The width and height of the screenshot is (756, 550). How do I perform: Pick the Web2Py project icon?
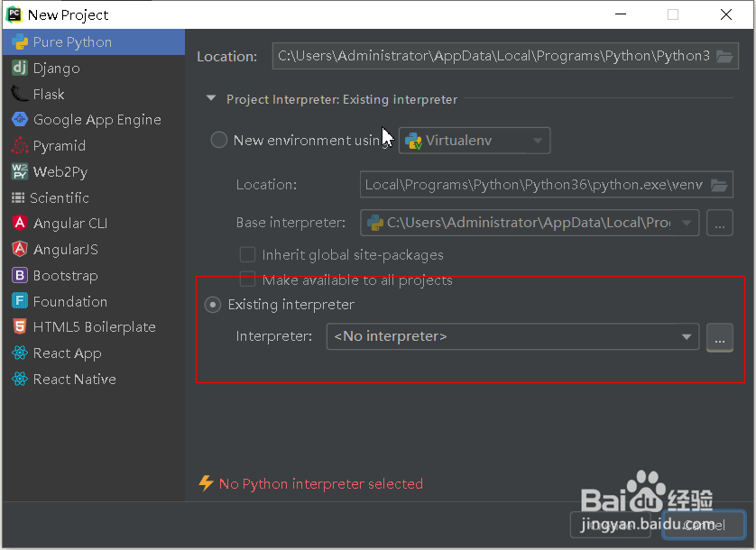[x=19, y=171]
